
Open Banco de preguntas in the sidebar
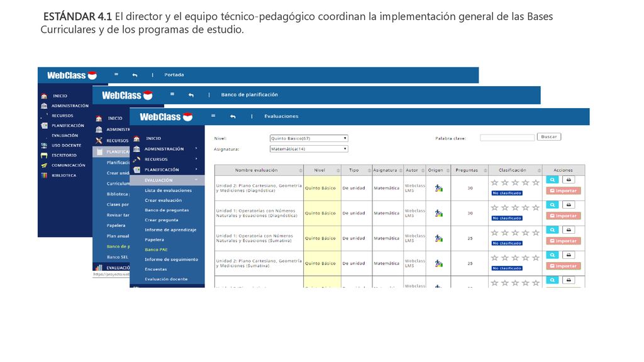(167, 210)
